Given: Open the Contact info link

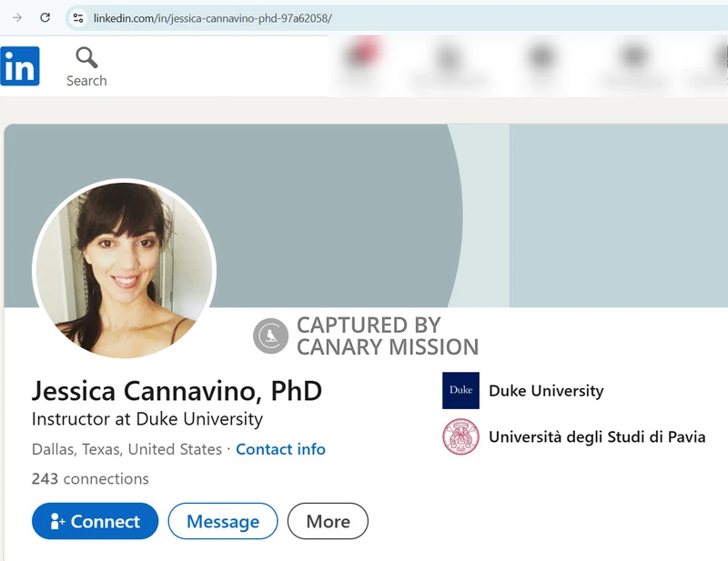Looking at the screenshot, I should (x=280, y=449).
